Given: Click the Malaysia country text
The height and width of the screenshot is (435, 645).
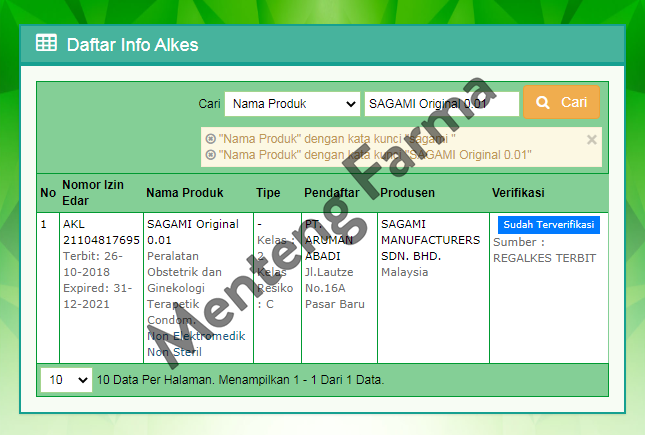Looking at the screenshot, I should pos(404,272).
